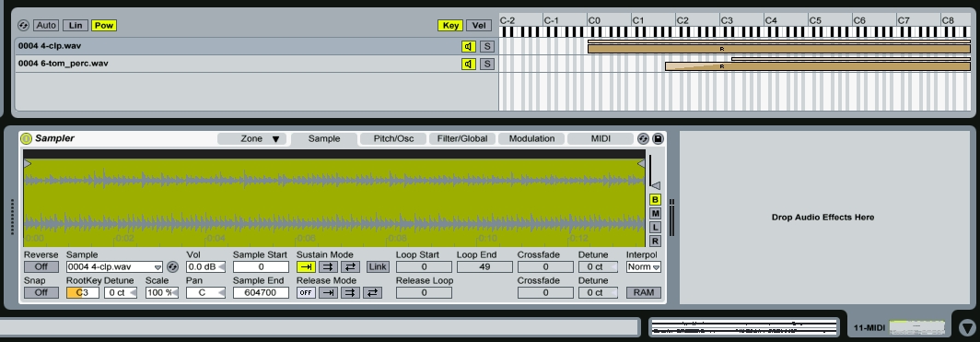Viewport: 980px width, 342px height.
Task: Enable the Auto select button
Action: (x=46, y=26)
